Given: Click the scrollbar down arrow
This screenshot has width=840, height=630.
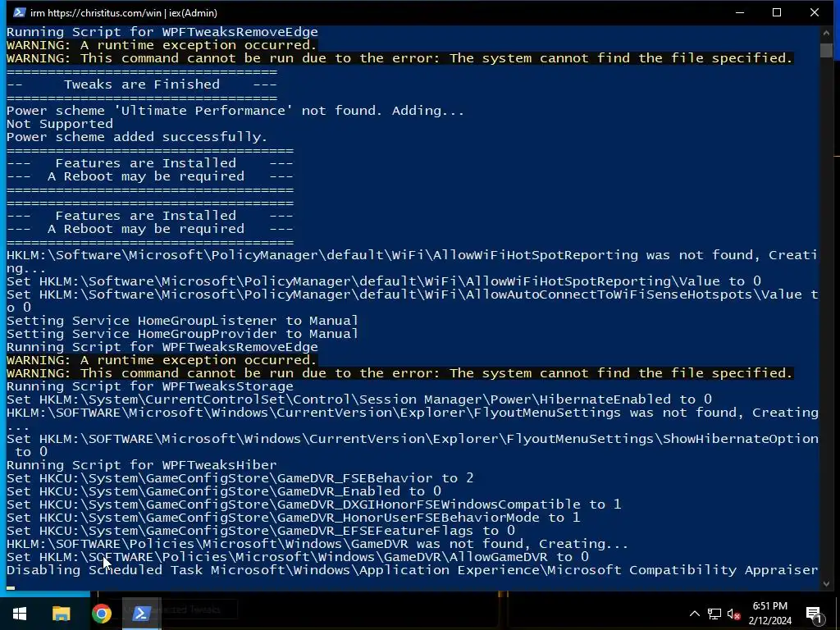Looking at the screenshot, I should 826,584.
